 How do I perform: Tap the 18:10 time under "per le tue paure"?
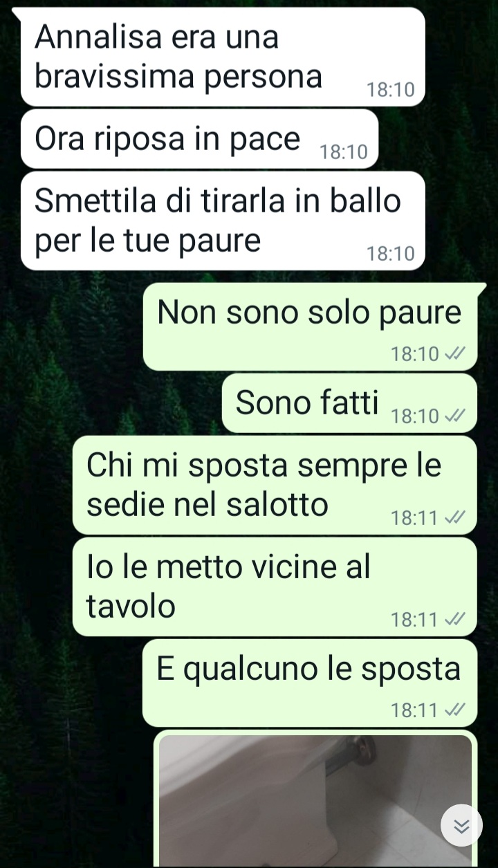390,254
